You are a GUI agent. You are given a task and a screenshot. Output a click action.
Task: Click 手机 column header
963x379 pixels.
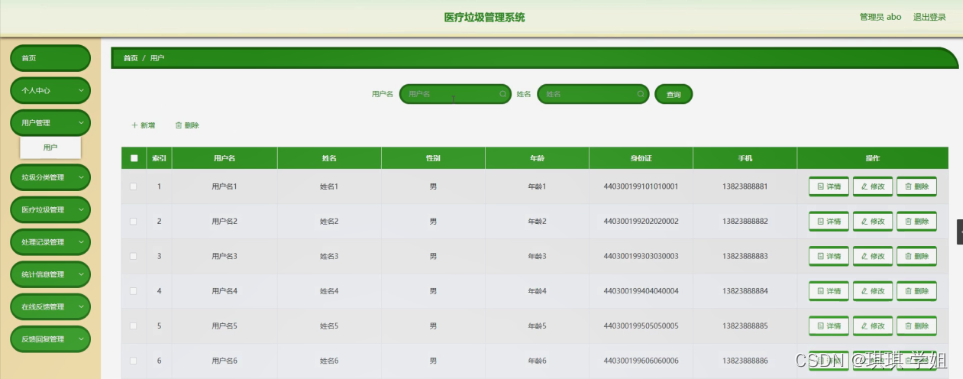[x=745, y=158]
